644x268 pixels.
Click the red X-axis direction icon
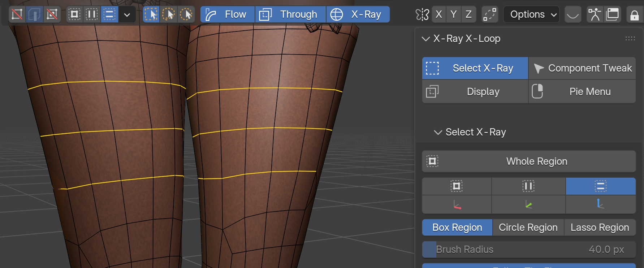tap(457, 205)
